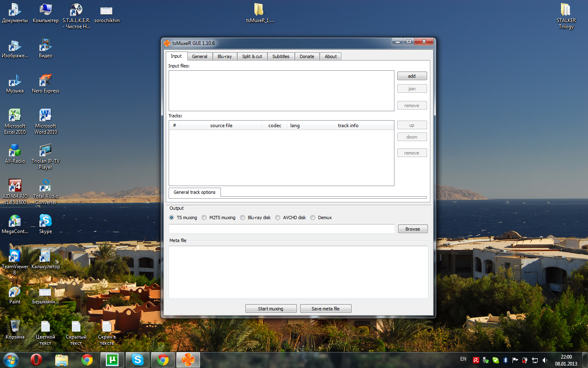Select the Demux output option

(321, 218)
